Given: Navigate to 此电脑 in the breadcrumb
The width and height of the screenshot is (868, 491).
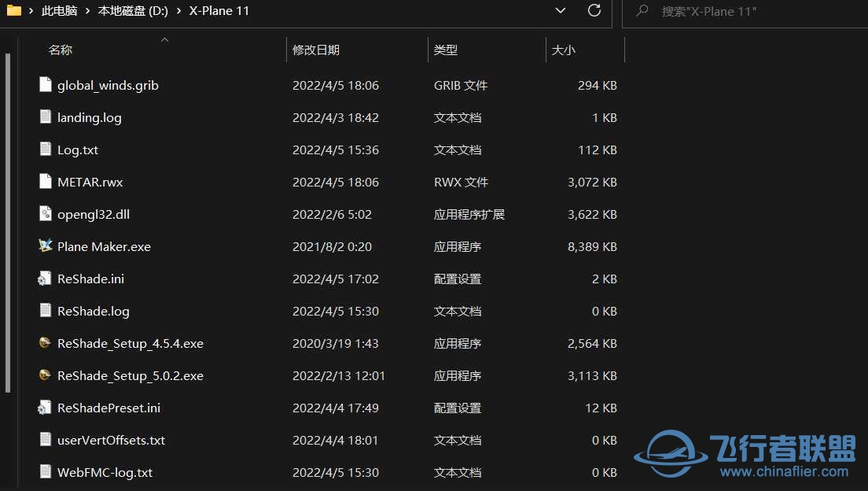Looking at the screenshot, I should click(59, 10).
